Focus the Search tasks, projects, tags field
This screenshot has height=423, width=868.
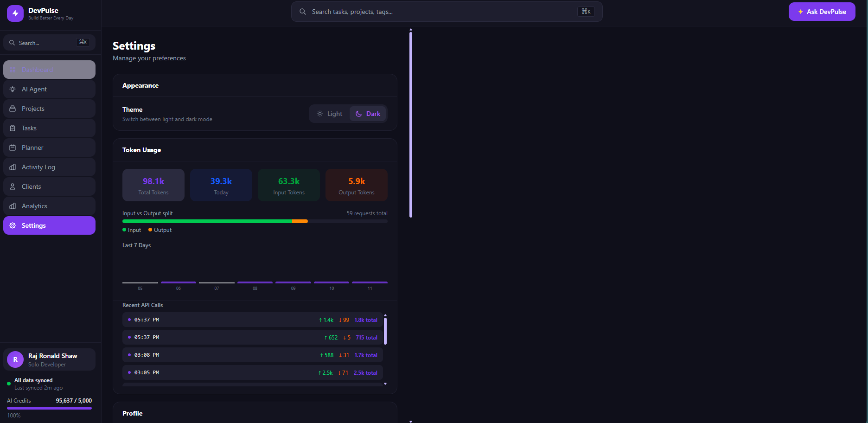(x=447, y=12)
